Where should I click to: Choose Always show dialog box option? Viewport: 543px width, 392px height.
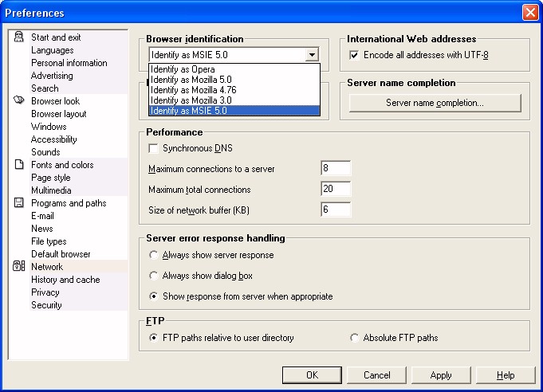(x=153, y=276)
